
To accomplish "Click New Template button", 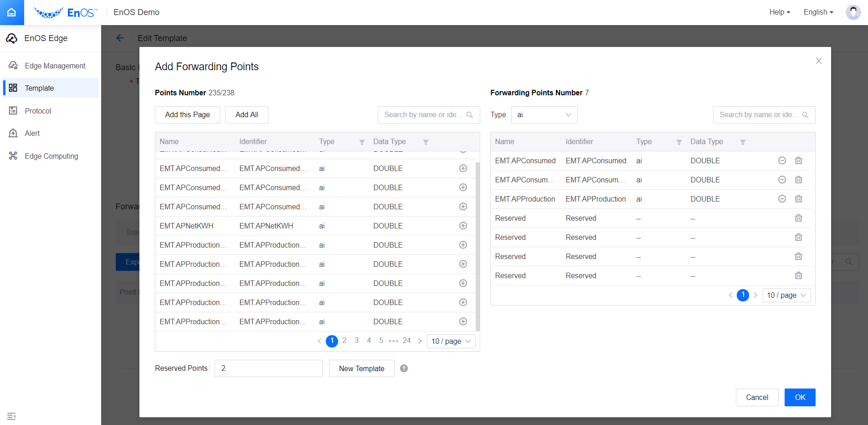I will [x=361, y=368].
